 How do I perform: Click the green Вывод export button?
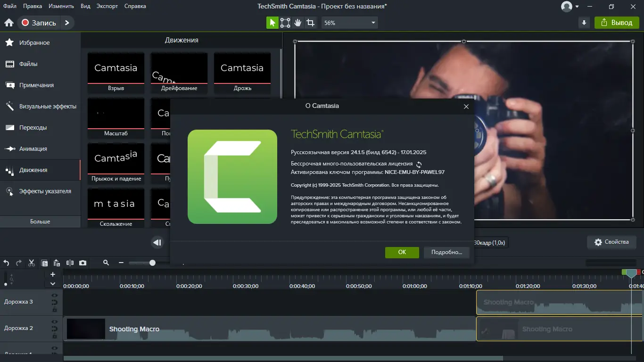point(617,23)
